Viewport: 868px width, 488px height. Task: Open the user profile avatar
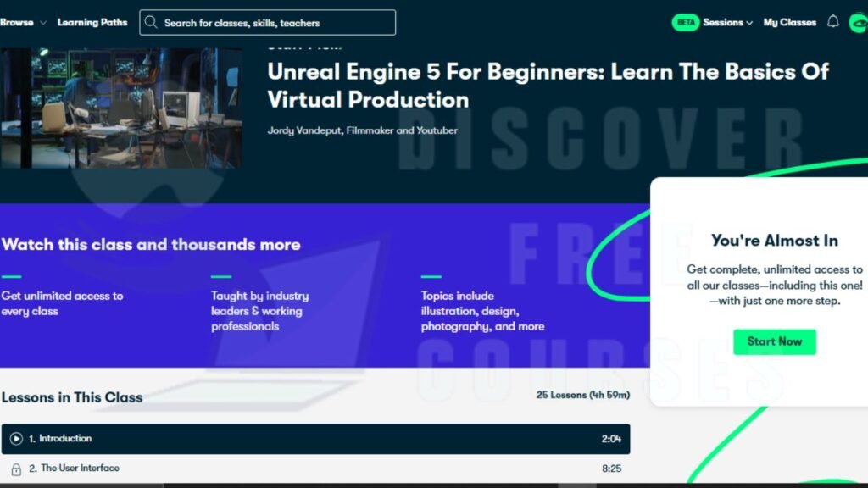(x=859, y=23)
